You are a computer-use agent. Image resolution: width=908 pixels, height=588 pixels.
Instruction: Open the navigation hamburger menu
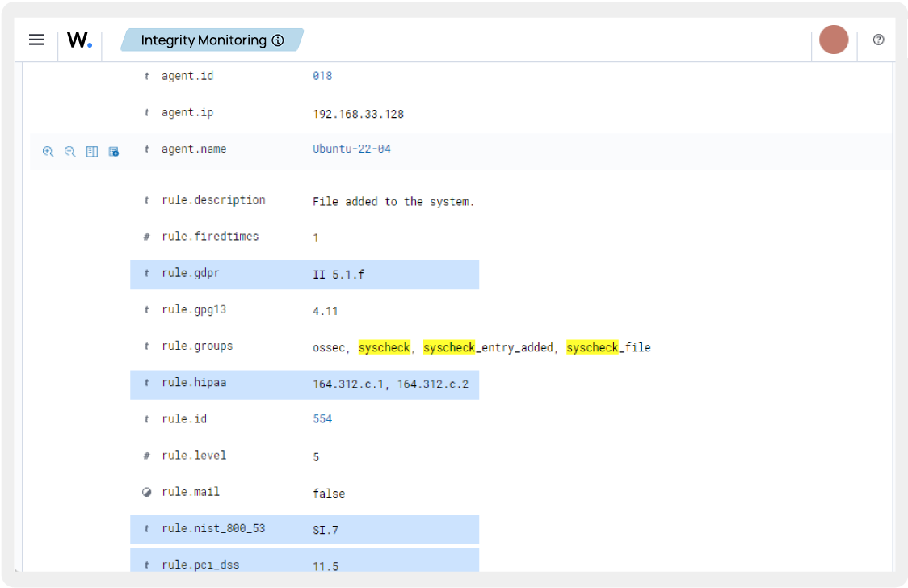pyautogui.click(x=36, y=40)
